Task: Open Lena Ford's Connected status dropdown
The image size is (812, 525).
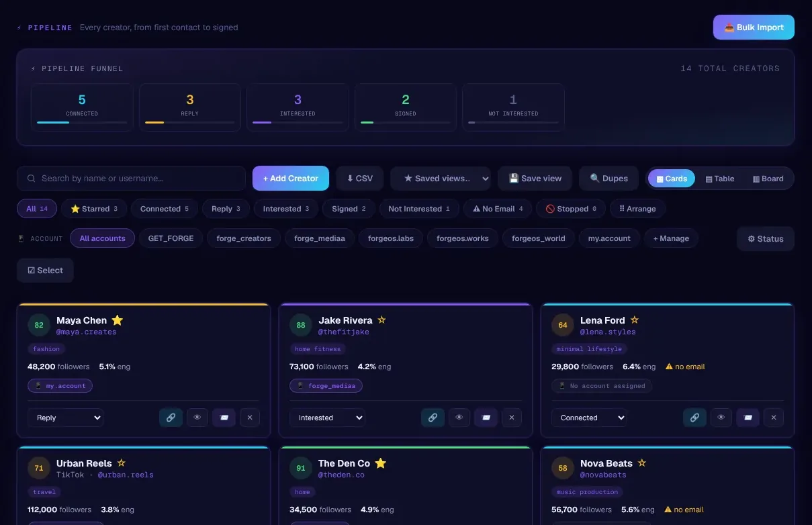Action: [590, 418]
